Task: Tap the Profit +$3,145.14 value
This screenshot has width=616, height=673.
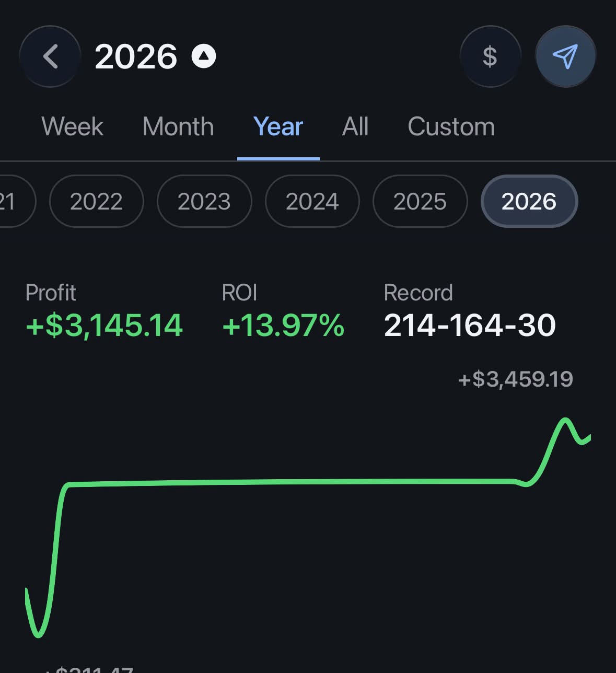Action: pyautogui.click(x=104, y=325)
